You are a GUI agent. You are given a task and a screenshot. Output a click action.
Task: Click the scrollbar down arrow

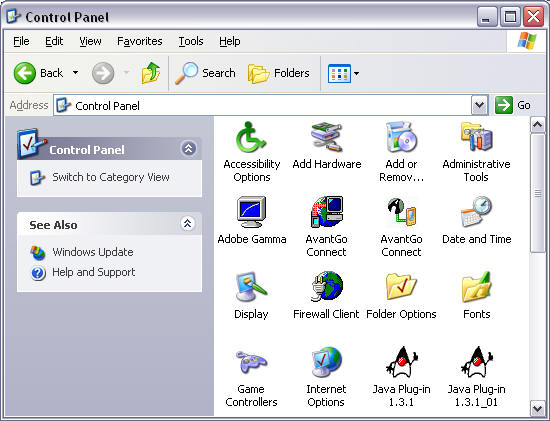[538, 408]
